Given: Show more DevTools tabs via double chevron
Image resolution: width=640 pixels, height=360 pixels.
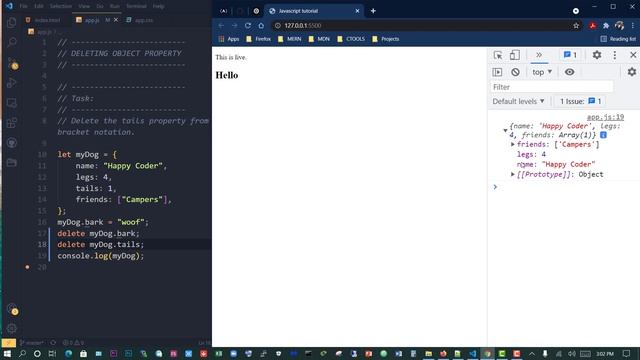Looking at the screenshot, I should [x=539, y=55].
